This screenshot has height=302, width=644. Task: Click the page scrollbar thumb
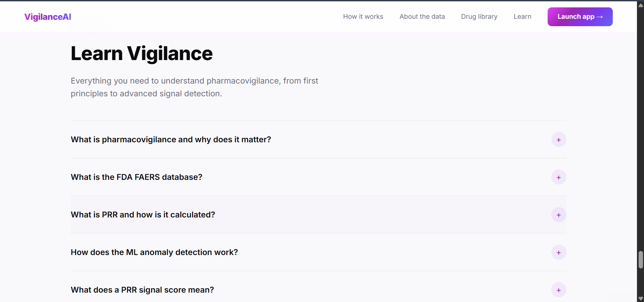coord(641,260)
